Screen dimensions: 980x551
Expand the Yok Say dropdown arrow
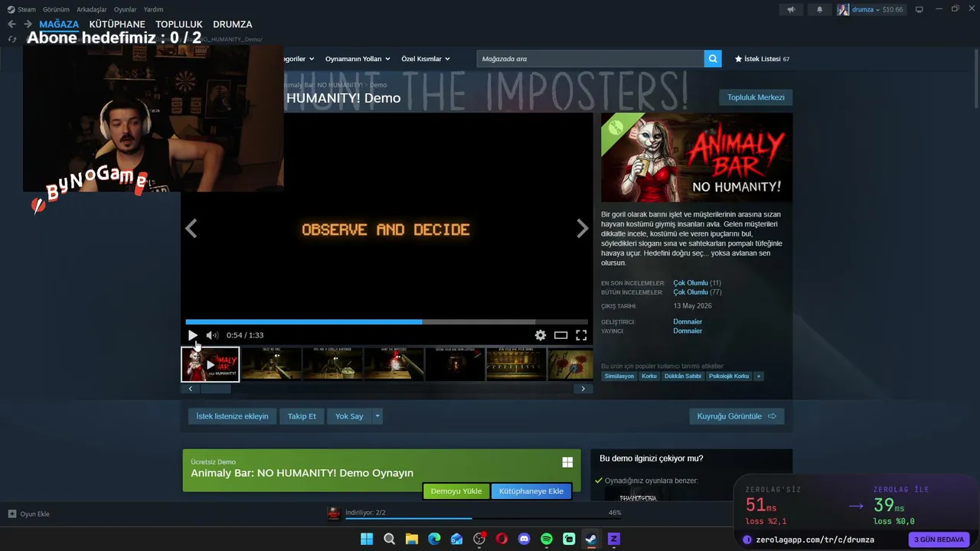tap(377, 416)
